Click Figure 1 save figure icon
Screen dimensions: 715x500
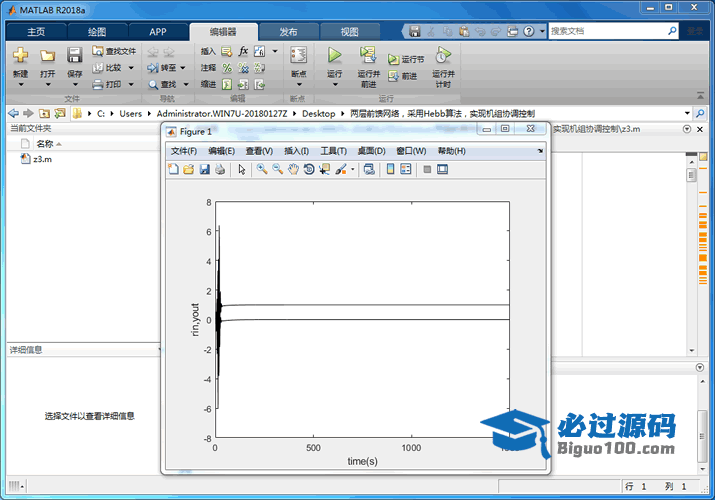click(204, 170)
